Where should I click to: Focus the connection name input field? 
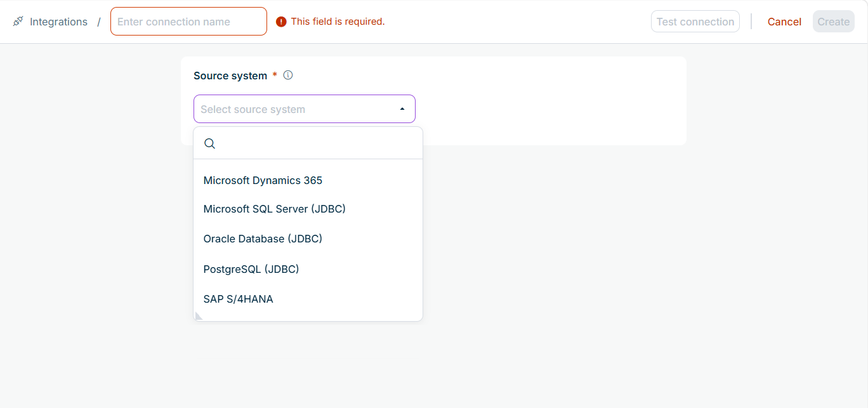[188, 22]
